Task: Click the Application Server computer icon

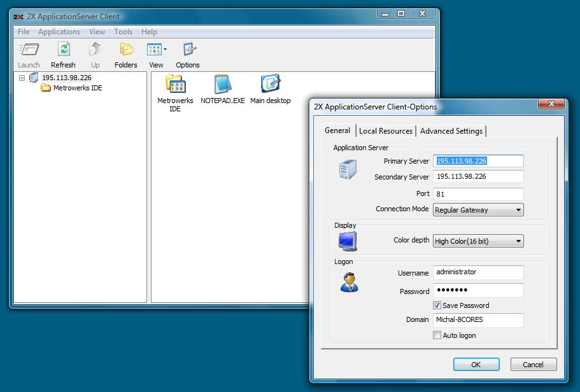Action: pyautogui.click(x=348, y=169)
